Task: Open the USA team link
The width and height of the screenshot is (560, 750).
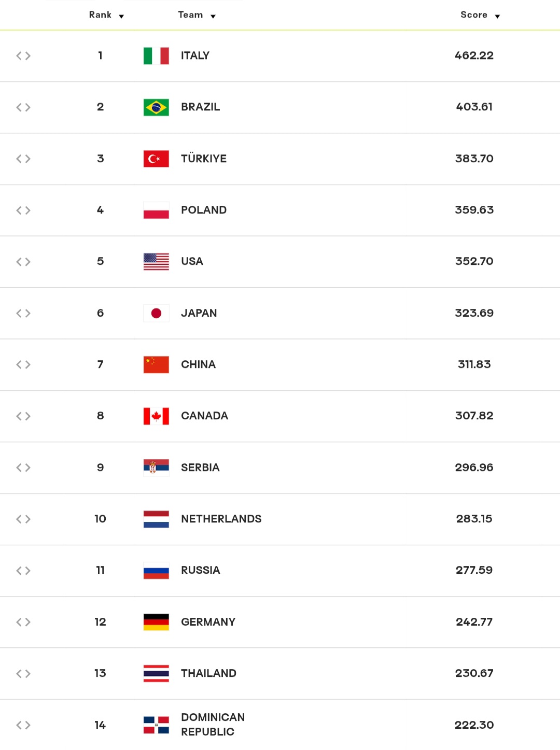Action: pos(192,261)
